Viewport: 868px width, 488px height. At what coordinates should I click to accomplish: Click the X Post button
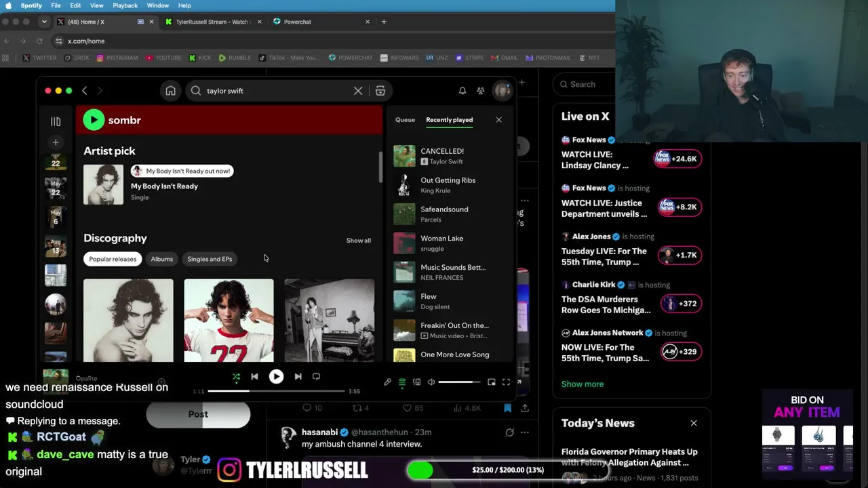(x=198, y=414)
